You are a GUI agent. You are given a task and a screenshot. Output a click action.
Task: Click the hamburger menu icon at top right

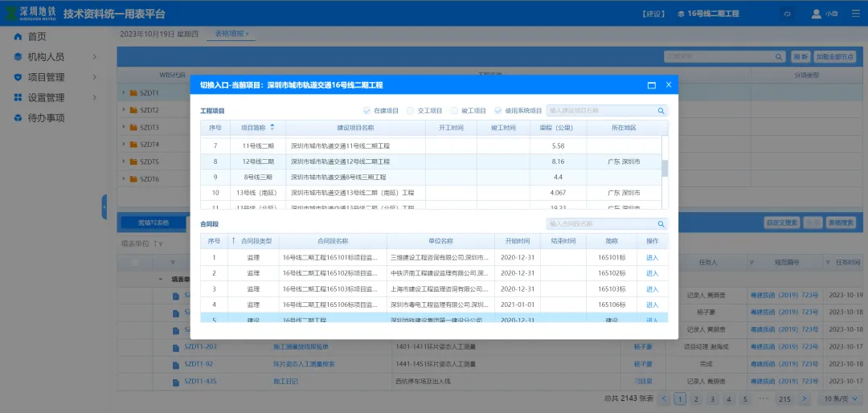(x=854, y=14)
